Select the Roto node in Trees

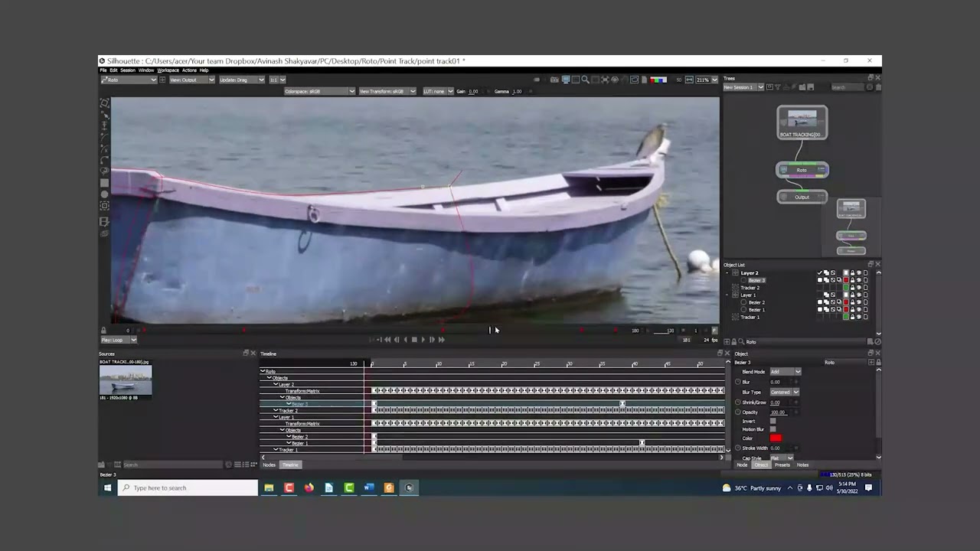point(802,170)
